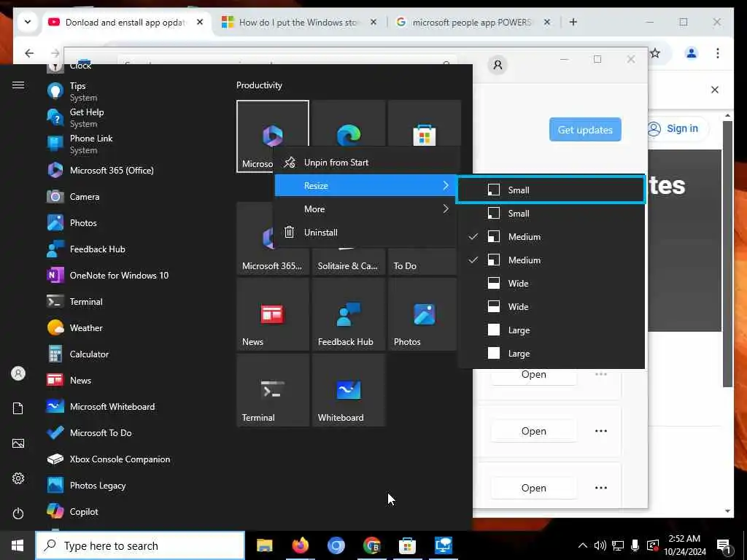This screenshot has height=560, width=747.
Task: Open Pictures folder icon in Start rail
Action: (x=18, y=443)
